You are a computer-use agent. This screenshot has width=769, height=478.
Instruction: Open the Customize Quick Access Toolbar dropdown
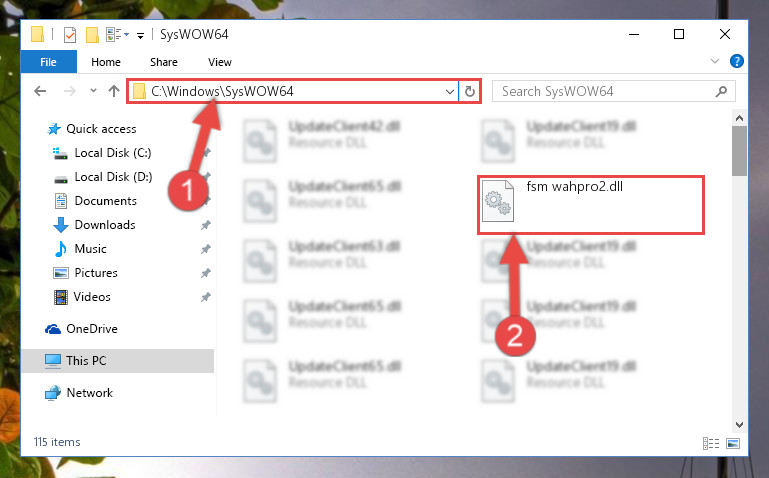[x=140, y=35]
